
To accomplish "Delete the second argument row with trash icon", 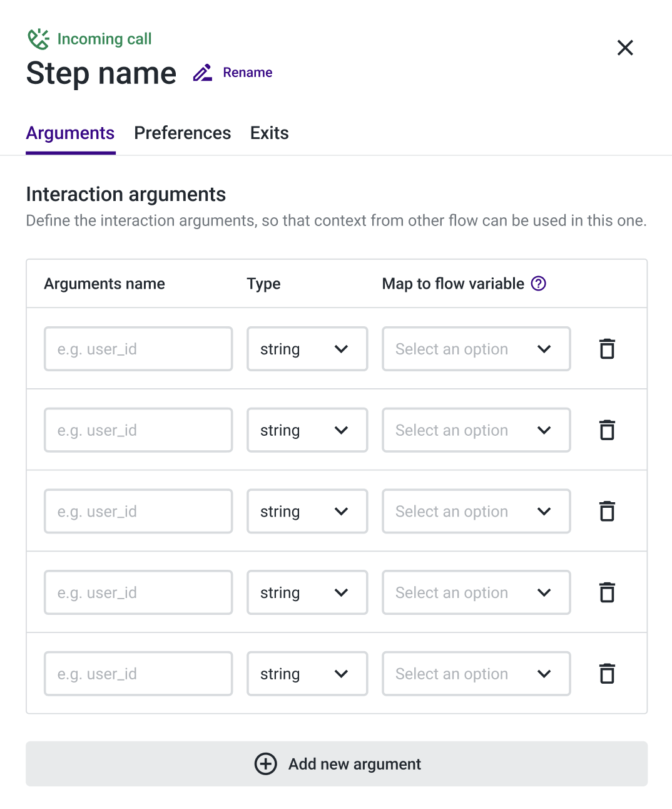I will 607,430.
